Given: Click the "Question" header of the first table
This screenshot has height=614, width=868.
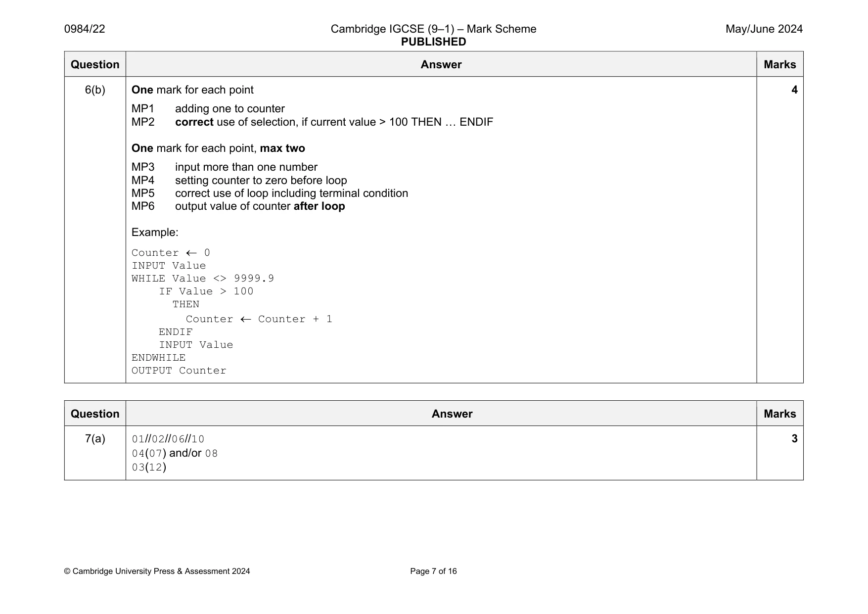Looking at the screenshot, I should pos(95,65).
